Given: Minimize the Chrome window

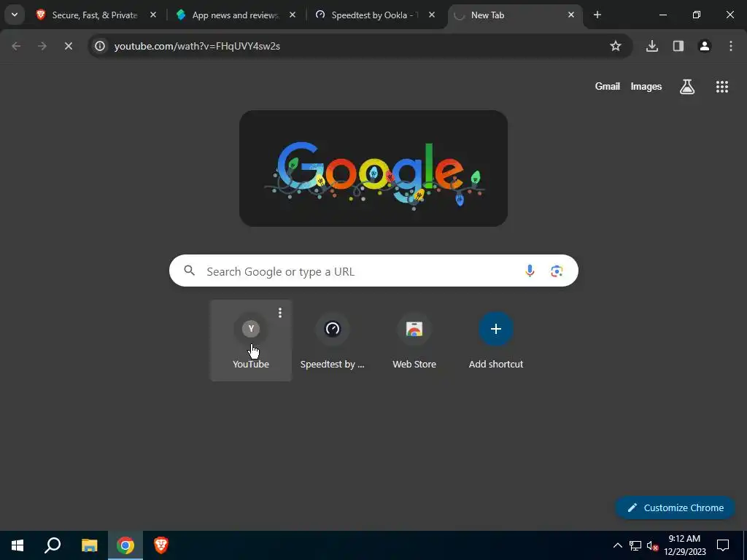Looking at the screenshot, I should [x=662, y=15].
